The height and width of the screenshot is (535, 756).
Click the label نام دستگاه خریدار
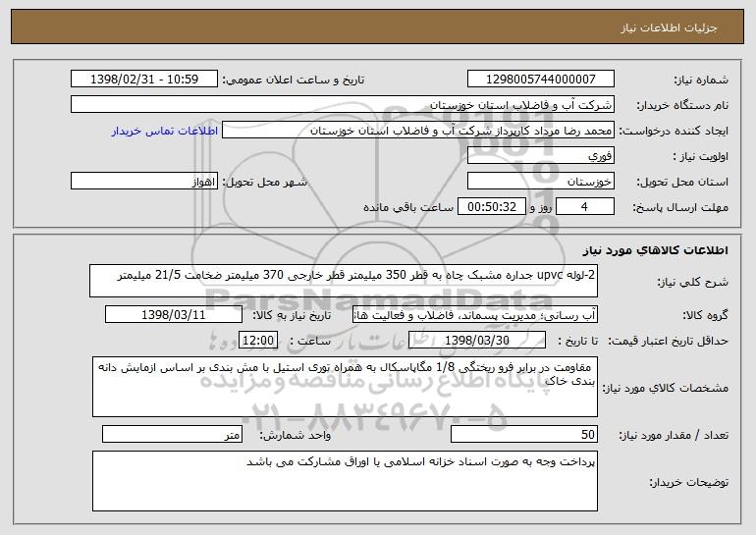click(682, 106)
